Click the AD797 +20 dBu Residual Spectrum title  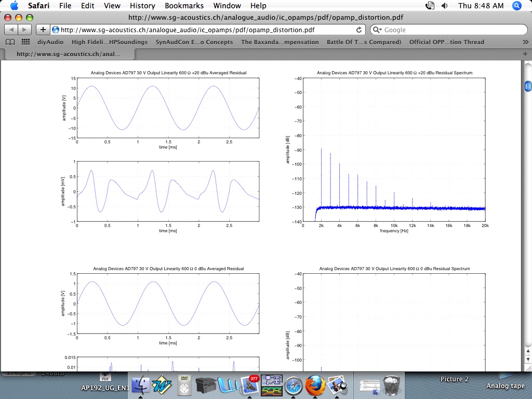[x=395, y=73]
